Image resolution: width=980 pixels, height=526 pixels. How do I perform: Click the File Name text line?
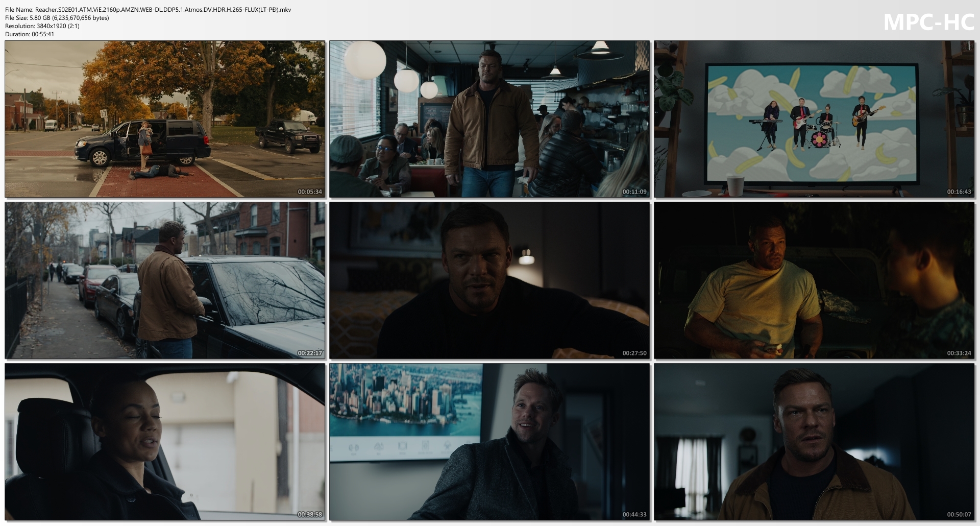tap(148, 10)
